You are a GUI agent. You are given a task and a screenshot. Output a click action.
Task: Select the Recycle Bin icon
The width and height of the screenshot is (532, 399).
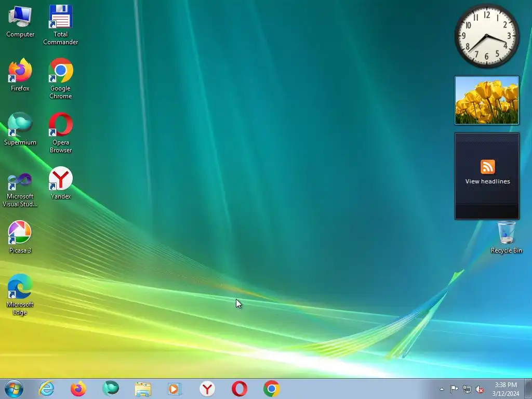click(x=506, y=237)
